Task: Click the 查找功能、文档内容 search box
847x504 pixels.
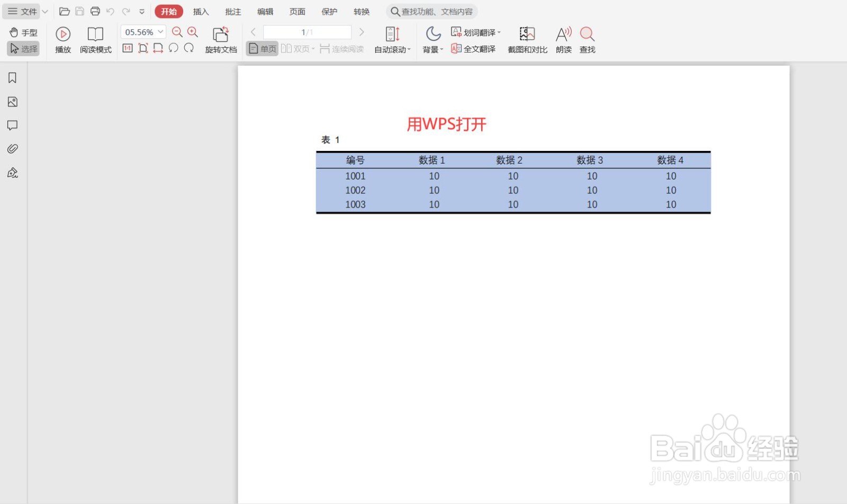Action: [431, 12]
